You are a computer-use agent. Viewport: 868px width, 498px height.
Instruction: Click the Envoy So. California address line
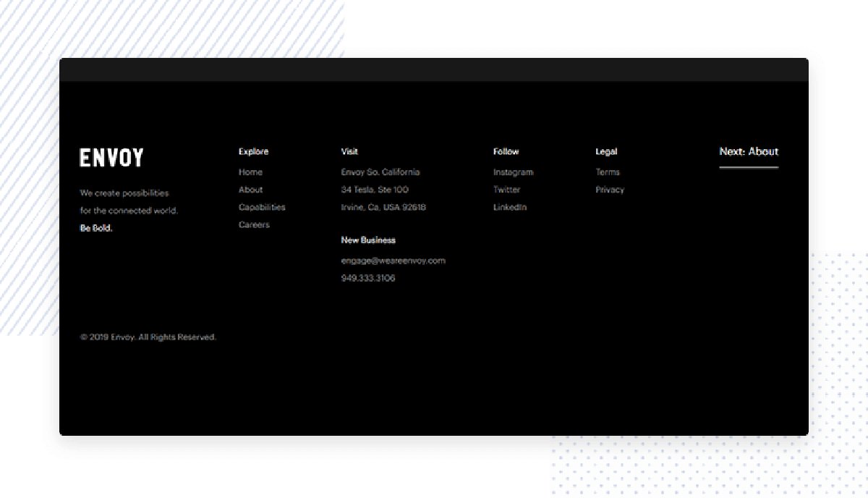tap(380, 172)
